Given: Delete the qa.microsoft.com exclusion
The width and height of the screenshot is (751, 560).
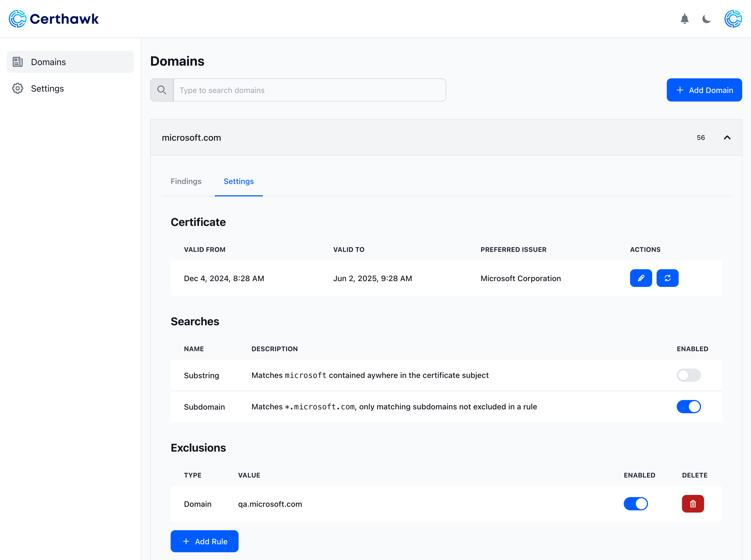Looking at the screenshot, I should point(693,503).
